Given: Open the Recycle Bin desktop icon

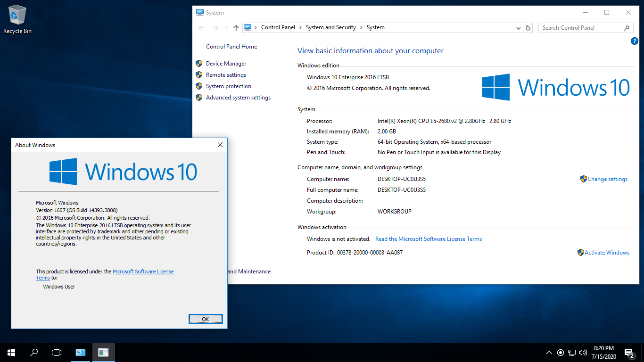Looking at the screenshot, I should (17, 20).
